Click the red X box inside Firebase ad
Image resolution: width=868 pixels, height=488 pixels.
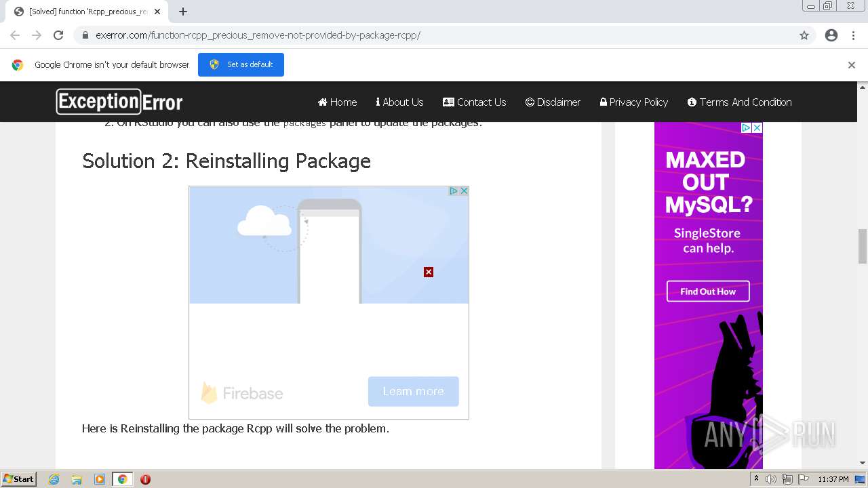(x=429, y=272)
